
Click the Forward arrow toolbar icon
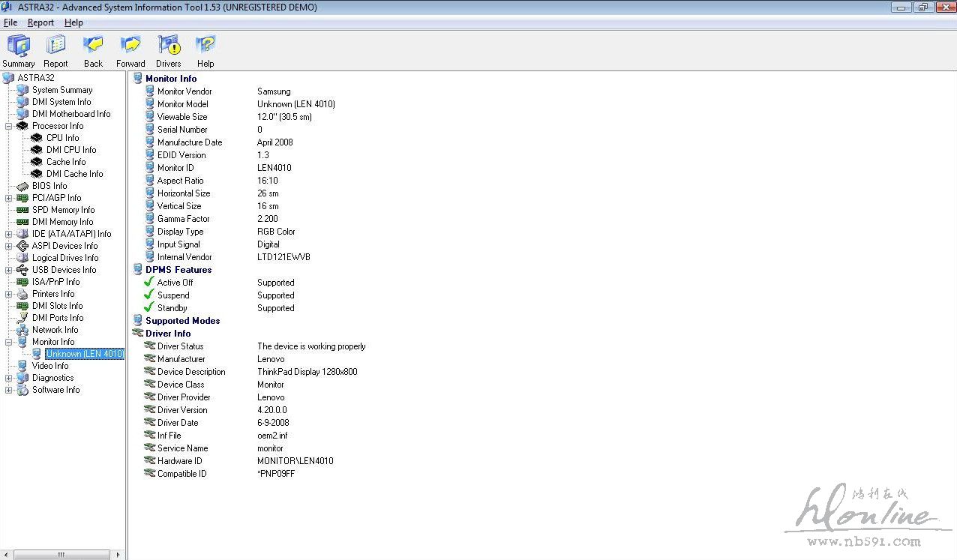click(130, 46)
